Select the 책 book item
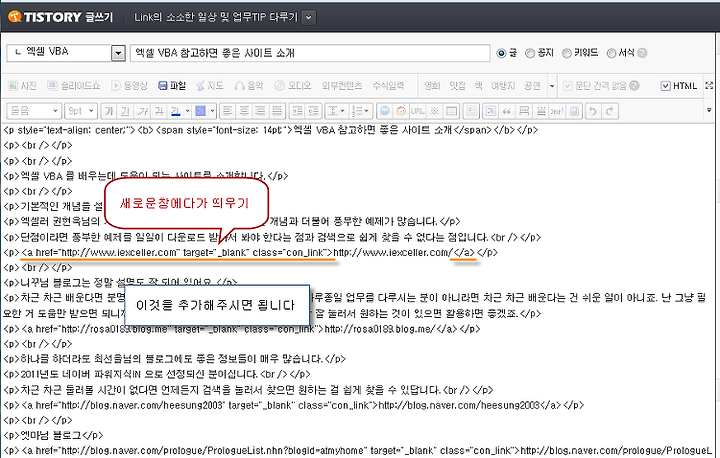 coord(478,85)
